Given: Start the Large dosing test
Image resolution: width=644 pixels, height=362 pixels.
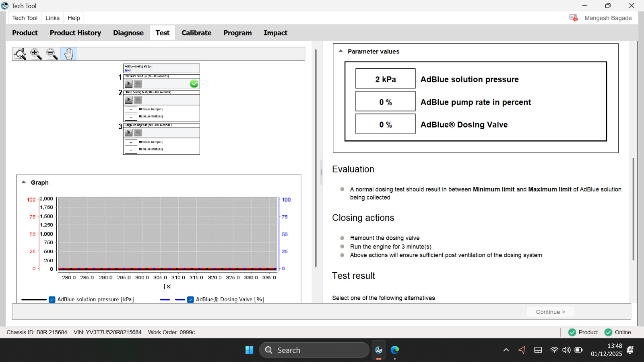Looking at the screenshot, I should (x=129, y=132).
